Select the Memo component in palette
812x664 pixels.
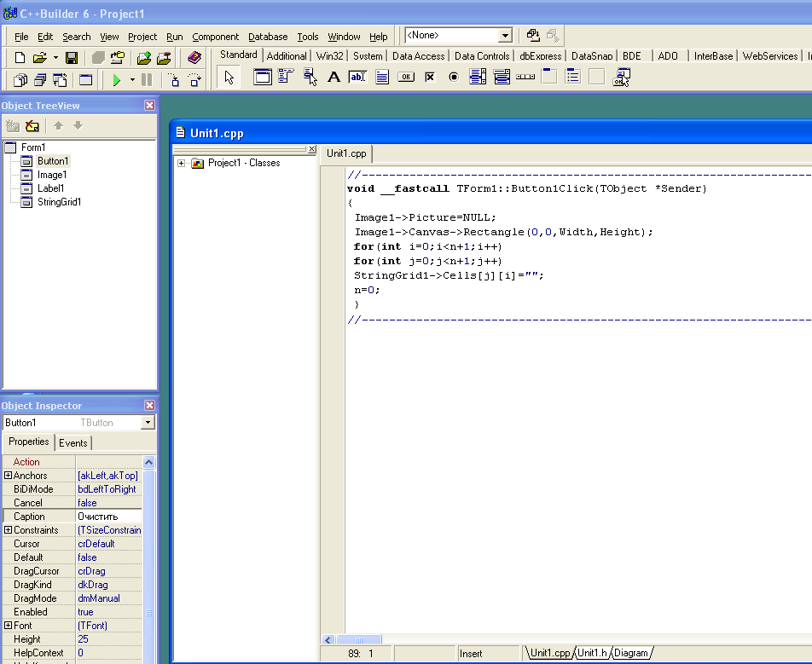(382, 77)
